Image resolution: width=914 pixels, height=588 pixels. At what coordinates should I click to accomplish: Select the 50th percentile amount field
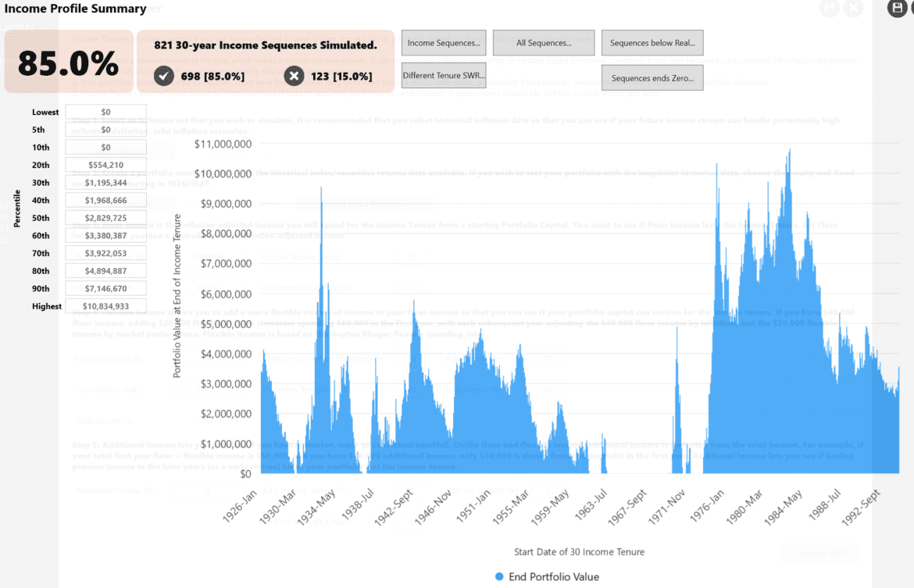105,217
